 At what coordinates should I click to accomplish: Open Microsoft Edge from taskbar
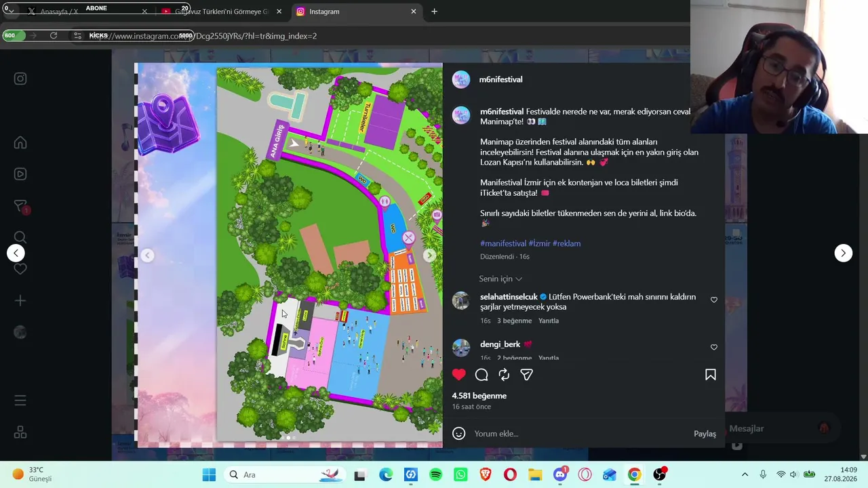[385, 474]
